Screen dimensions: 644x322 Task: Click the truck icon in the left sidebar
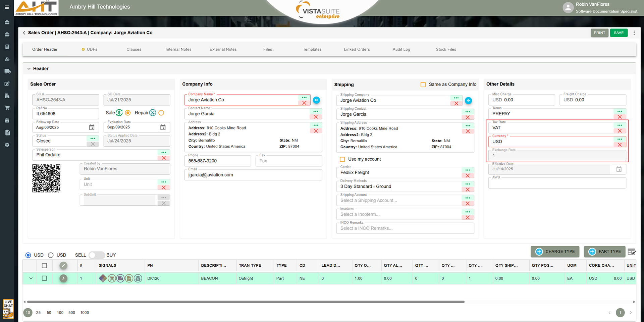(x=7, y=71)
